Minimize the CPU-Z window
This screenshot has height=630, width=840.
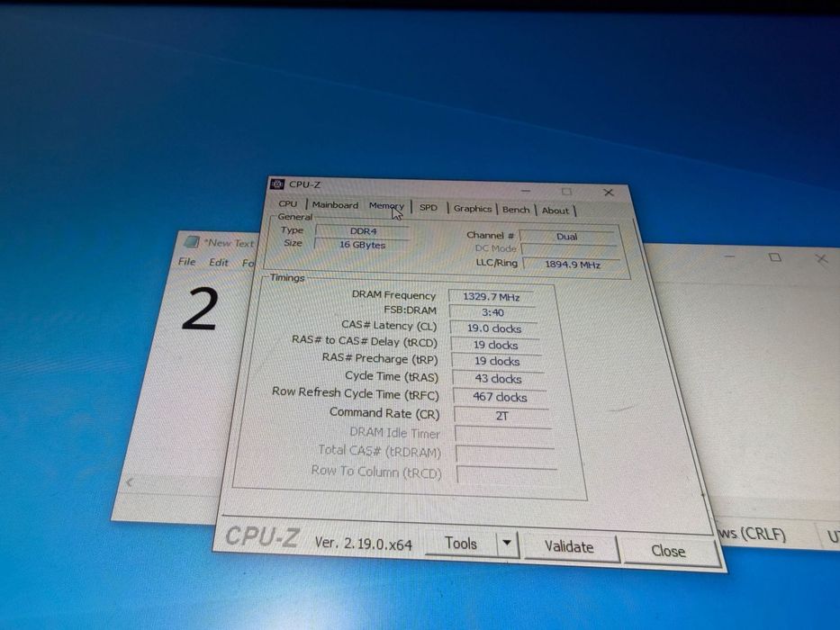526,190
